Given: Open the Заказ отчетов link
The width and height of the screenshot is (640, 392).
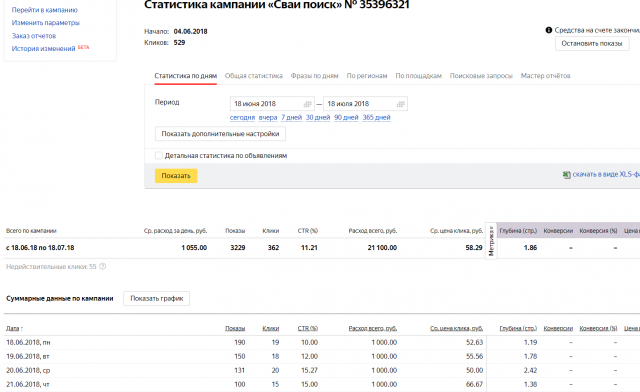Looking at the screenshot, I should pyautogui.click(x=33, y=36).
